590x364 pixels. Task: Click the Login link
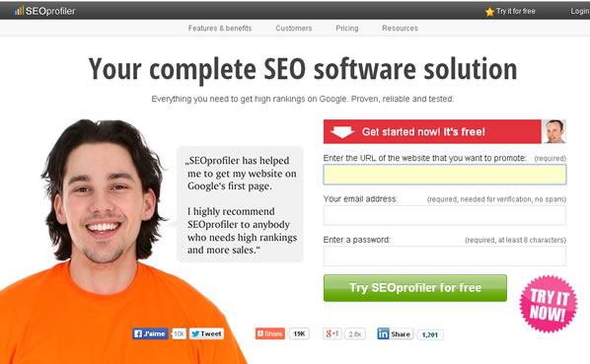click(580, 11)
